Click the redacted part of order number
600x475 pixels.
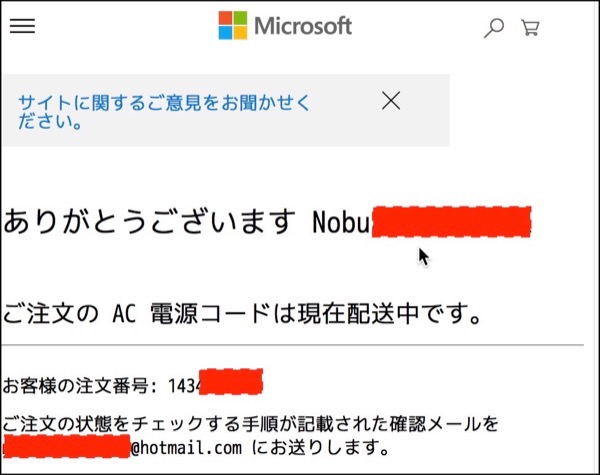point(232,383)
